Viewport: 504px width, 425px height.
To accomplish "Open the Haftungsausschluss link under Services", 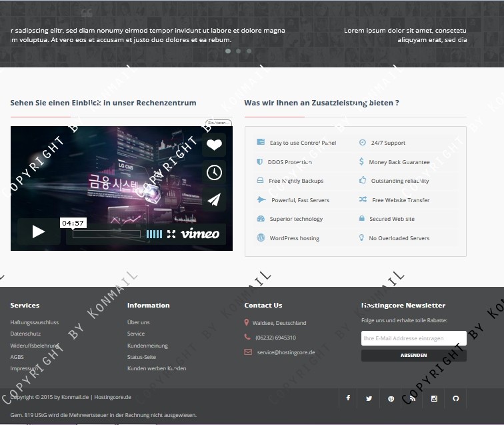I will point(35,322).
